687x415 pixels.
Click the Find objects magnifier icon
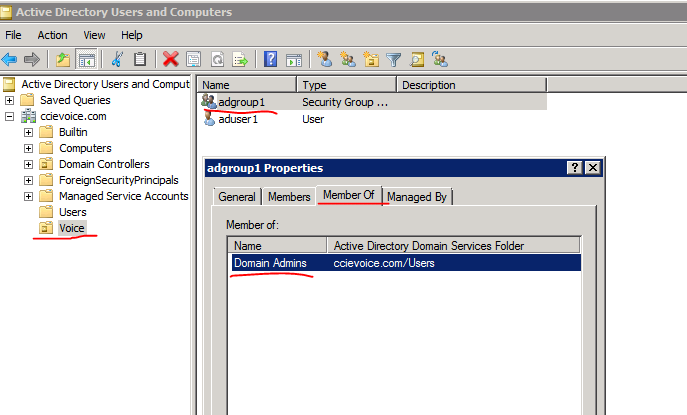point(417,59)
